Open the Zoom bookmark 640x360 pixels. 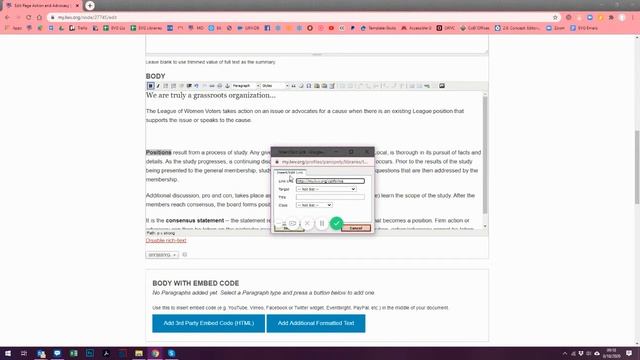click(x=556, y=28)
